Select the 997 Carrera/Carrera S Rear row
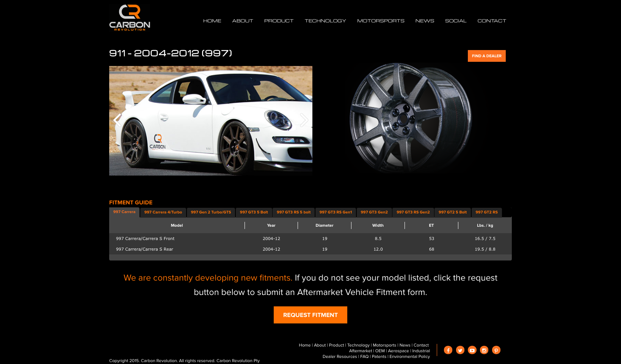The width and height of the screenshot is (621, 364). pyautogui.click(x=310, y=249)
